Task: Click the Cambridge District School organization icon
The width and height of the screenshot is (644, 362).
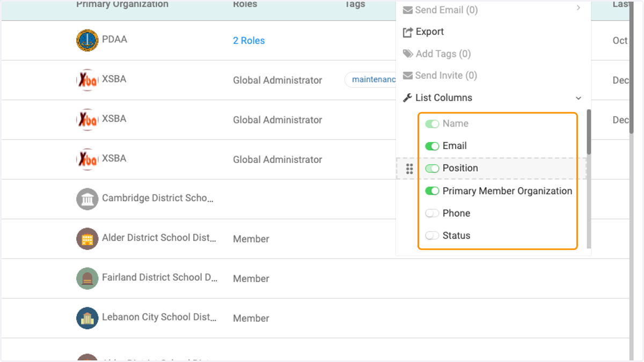Action: point(87,199)
